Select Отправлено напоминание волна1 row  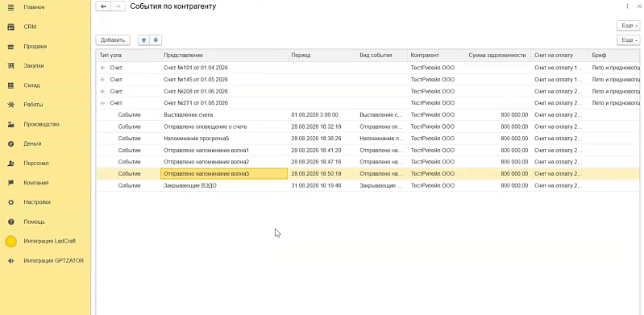point(368,151)
